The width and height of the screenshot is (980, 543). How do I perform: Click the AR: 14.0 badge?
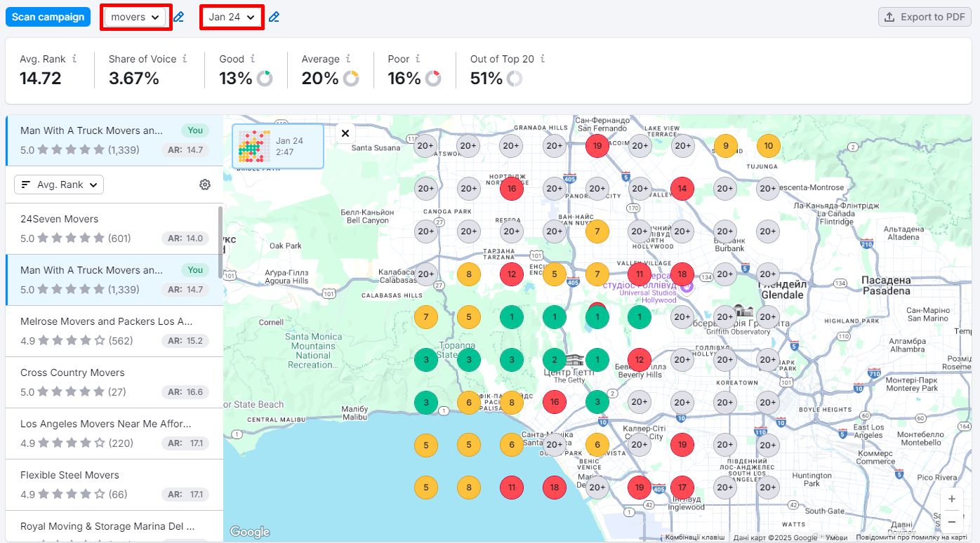click(x=185, y=239)
